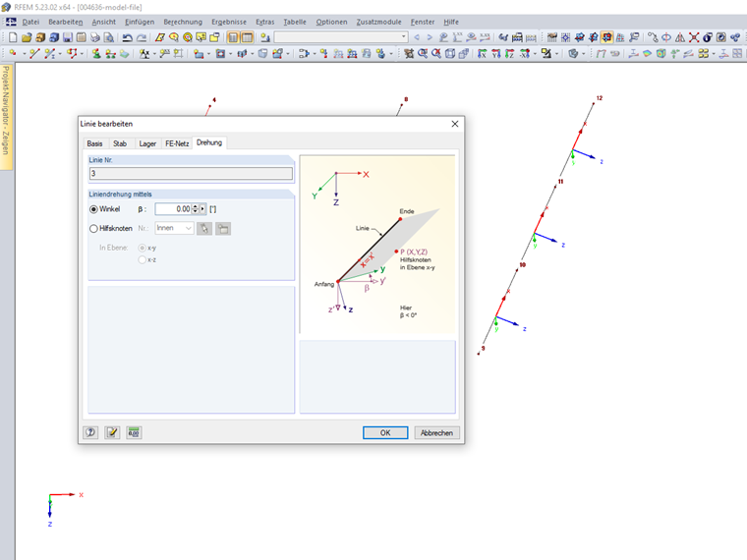
Task: Create a new model via the blank-page icon
Action: [13, 37]
